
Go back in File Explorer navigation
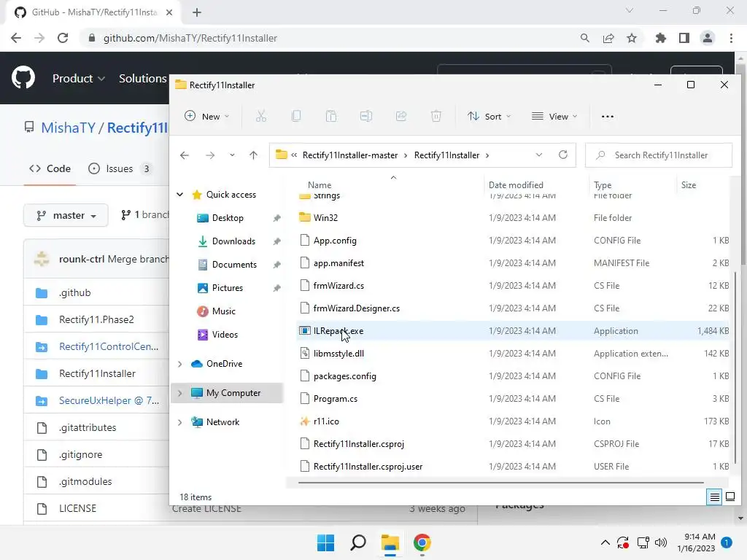click(185, 155)
